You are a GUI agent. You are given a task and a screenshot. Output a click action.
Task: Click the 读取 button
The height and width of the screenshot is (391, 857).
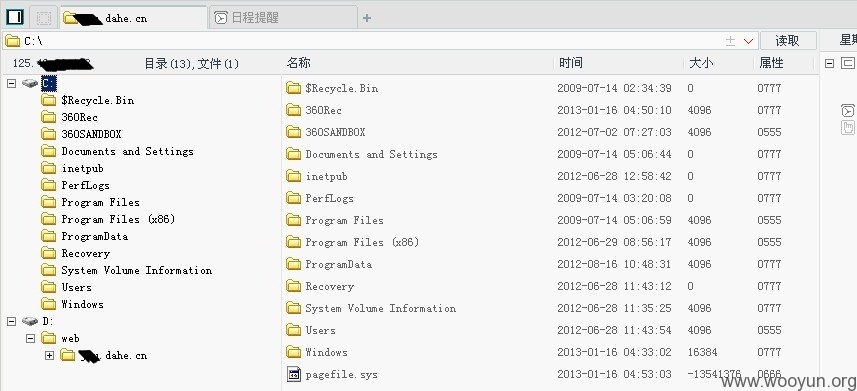click(x=788, y=40)
